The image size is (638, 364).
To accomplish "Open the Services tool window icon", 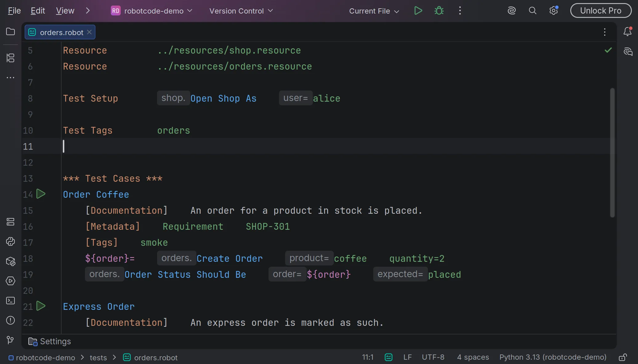I will click(10, 281).
